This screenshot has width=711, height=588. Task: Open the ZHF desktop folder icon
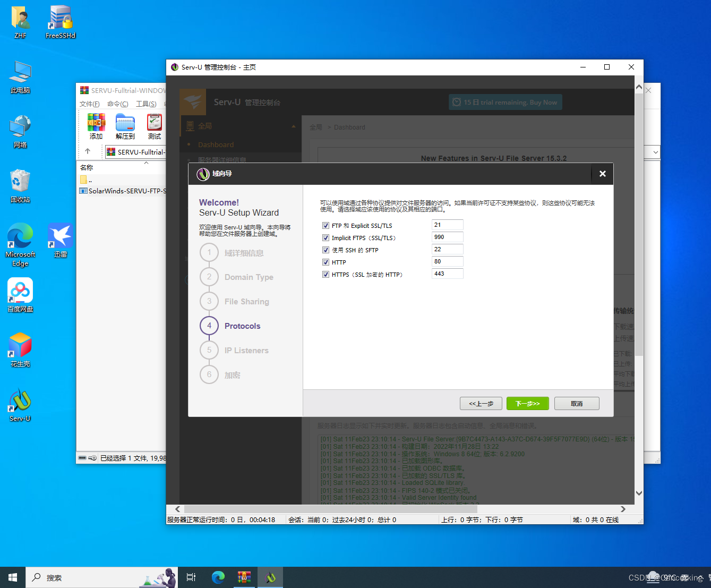20,21
